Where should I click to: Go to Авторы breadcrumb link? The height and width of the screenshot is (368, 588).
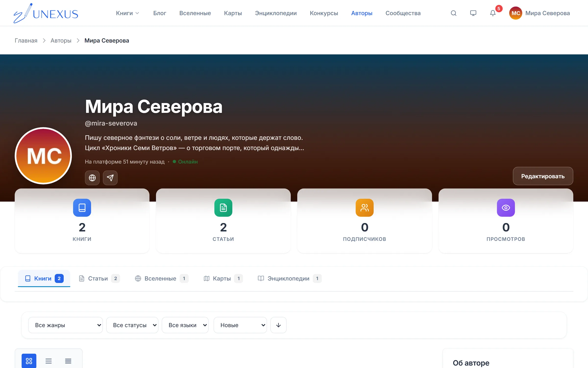pos(61,40)
